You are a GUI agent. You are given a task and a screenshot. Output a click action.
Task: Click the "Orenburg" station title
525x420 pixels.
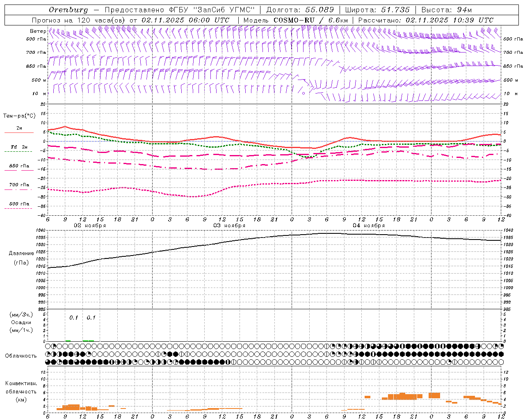tap(68, 10)
